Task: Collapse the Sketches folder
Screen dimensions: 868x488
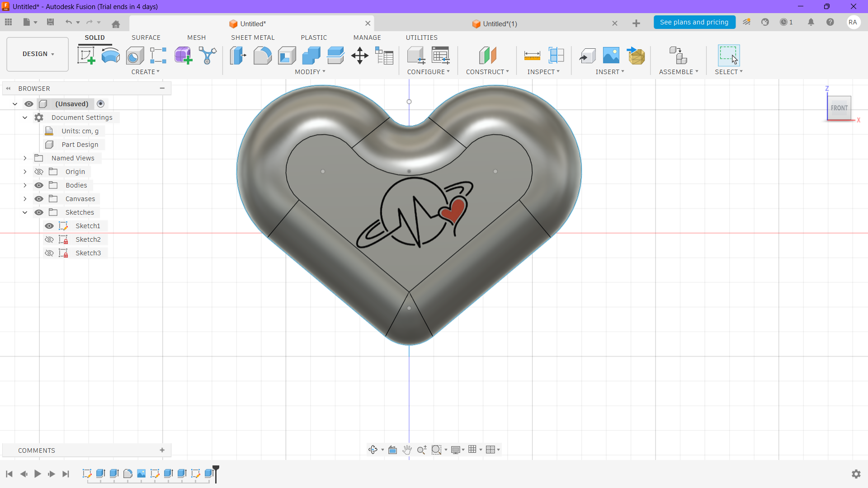Action: click(25, 212)
